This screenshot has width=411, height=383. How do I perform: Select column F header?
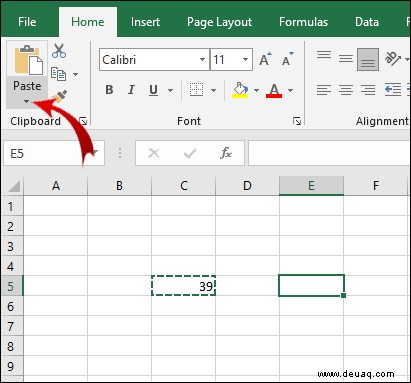376,186
